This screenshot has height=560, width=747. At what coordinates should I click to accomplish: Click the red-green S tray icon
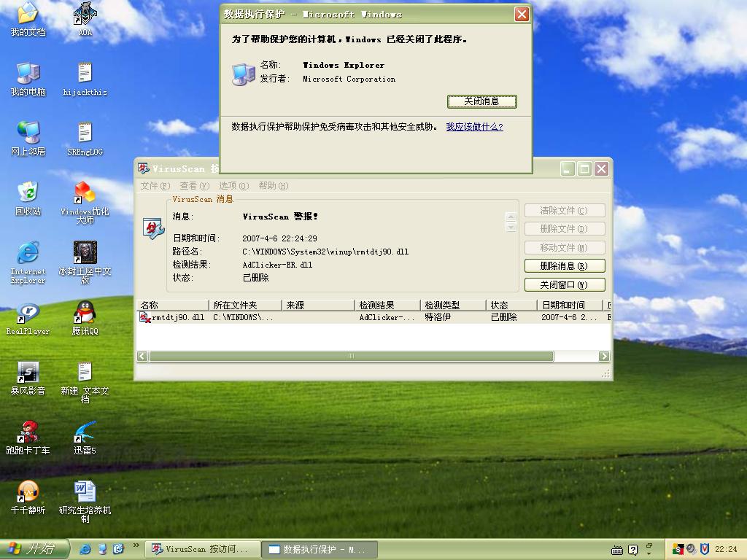tap(678, 549)
